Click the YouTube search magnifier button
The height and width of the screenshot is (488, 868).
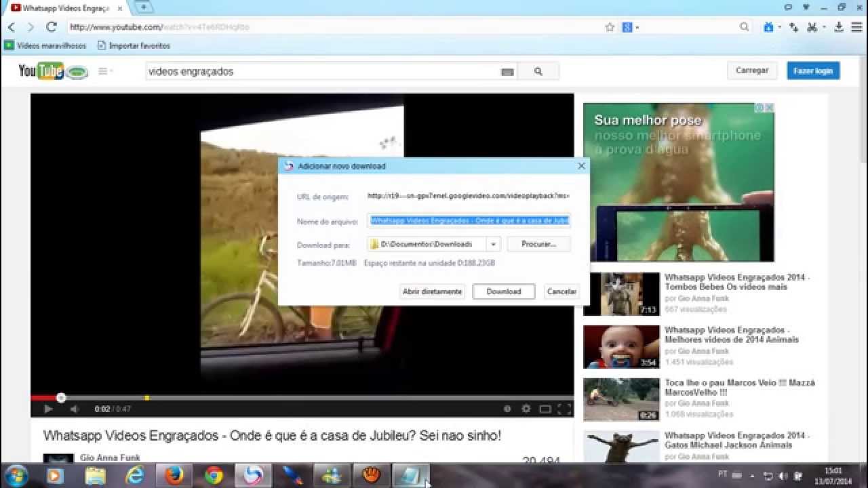[x=538, y=71]
